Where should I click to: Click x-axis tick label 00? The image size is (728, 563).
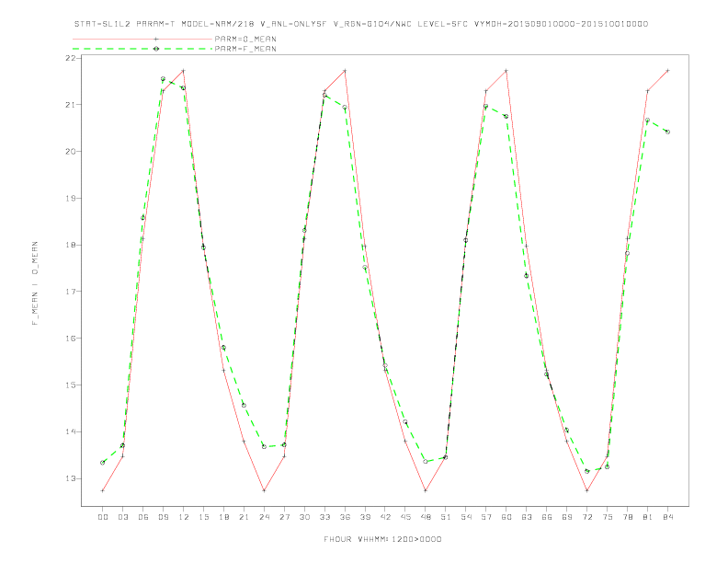click(103, 517)
